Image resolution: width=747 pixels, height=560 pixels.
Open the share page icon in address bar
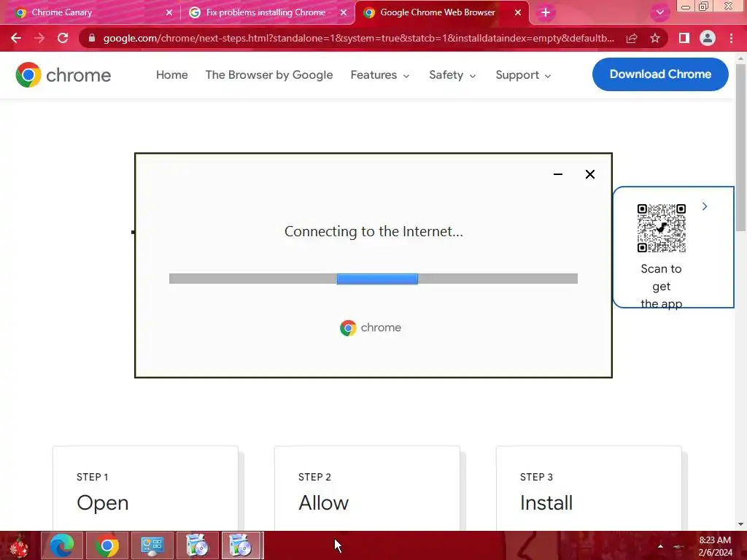coord(632,38)
